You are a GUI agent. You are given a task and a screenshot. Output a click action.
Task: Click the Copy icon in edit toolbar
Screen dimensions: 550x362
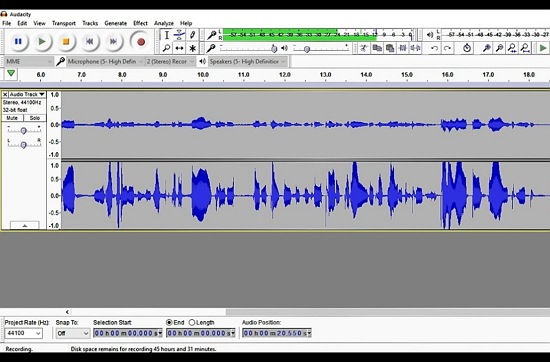tap(377, 48)
